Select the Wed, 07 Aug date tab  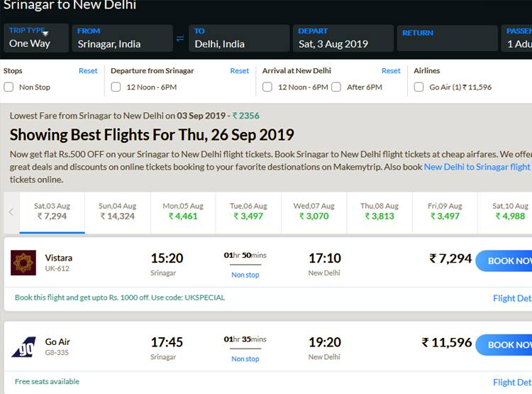[314, 212]
